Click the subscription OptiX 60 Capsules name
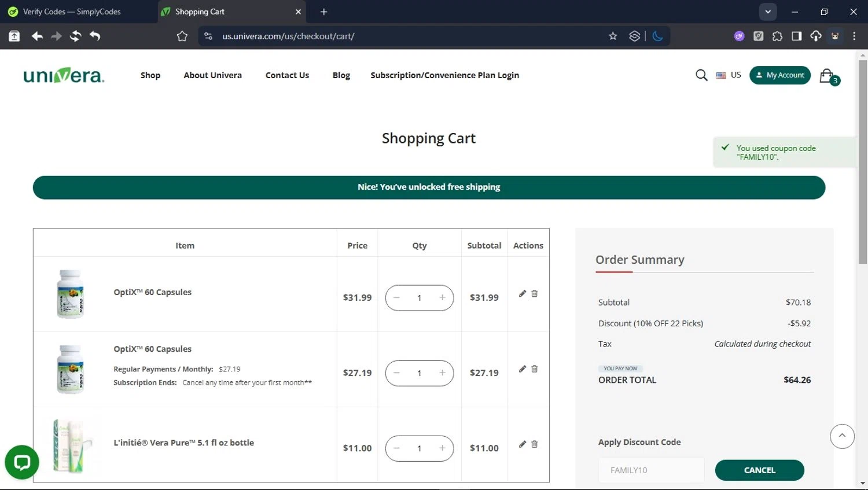The width and height of the screenshot is (868, 490). click(152, 349)
